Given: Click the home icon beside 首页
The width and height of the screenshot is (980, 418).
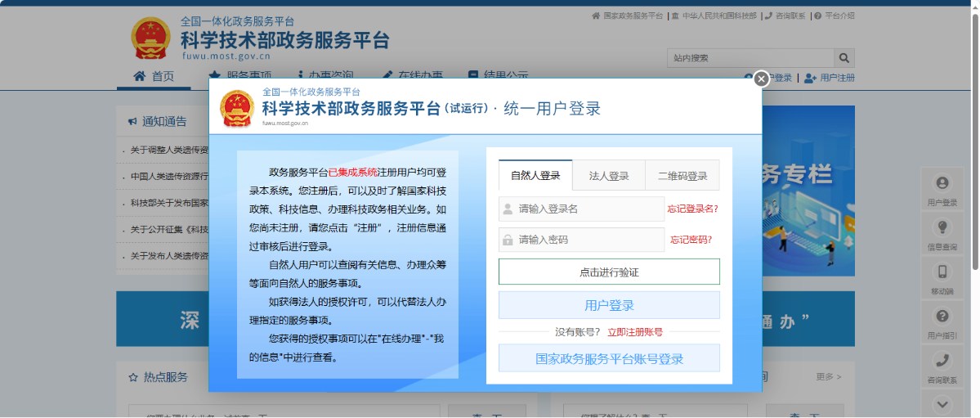Looking at the screenshot, I should point(140,76).
